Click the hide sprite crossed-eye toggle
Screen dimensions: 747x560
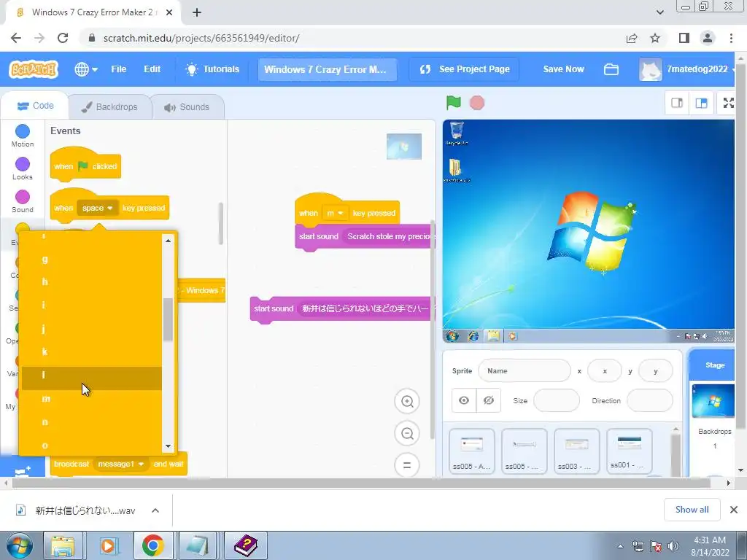[x=488, y=400]
